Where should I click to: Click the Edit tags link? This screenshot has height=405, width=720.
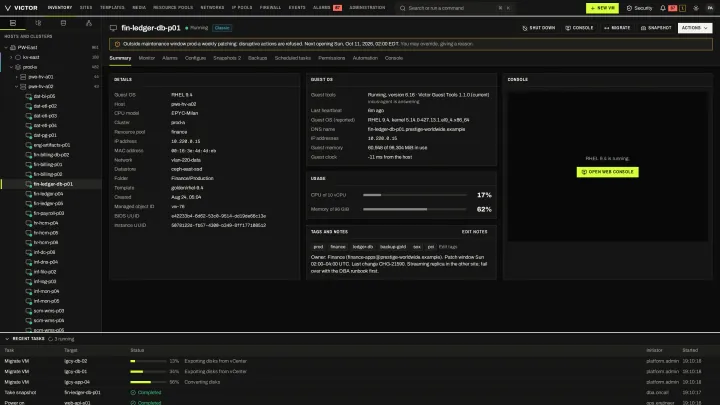click(448, 247)
